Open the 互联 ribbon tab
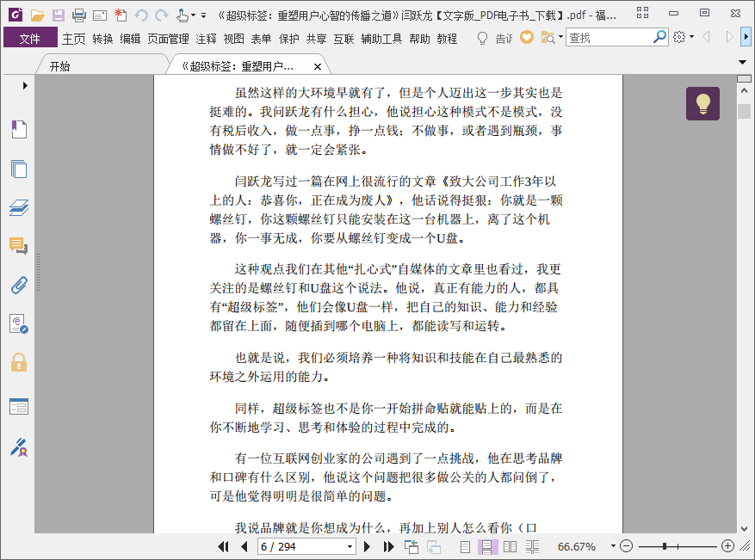Screen dimensions: 755x560 point(343,39)
